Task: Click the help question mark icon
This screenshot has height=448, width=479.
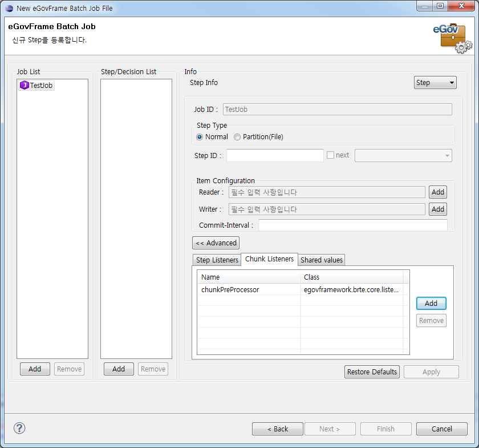Action: tap(19, 428)
